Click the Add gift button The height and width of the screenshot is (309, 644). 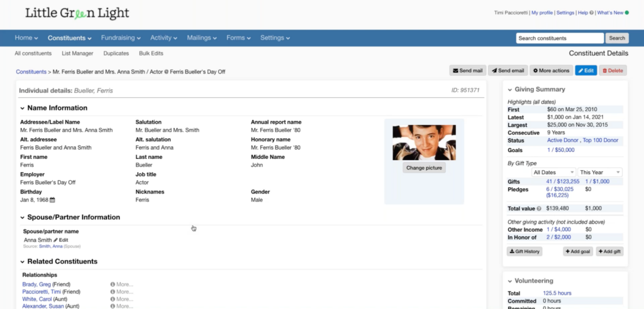(609, 252)
